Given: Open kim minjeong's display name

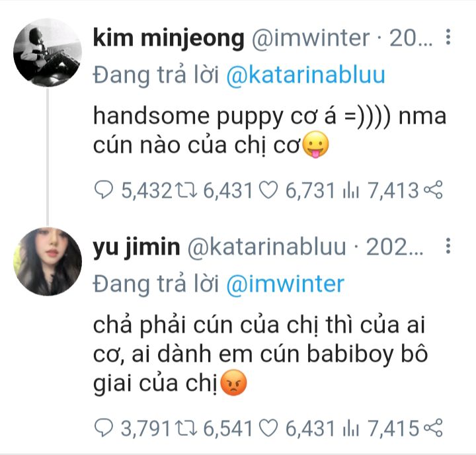Looking at the screenshot, I should 169,38.
